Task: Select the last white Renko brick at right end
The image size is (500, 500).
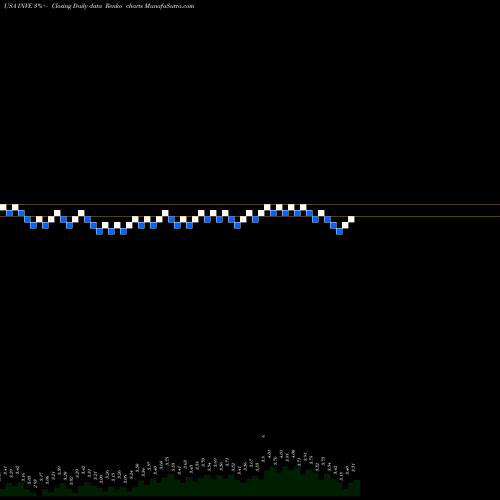Action: click(x=351, y=219)
